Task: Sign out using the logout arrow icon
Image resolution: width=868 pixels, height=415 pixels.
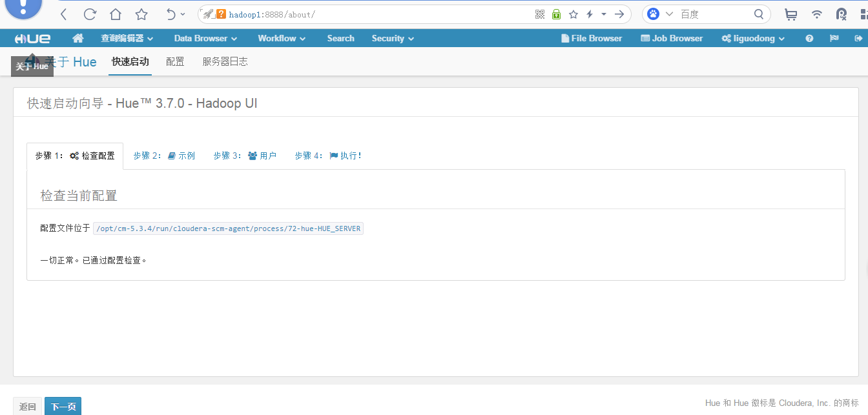Action: (x=858, y=39)
